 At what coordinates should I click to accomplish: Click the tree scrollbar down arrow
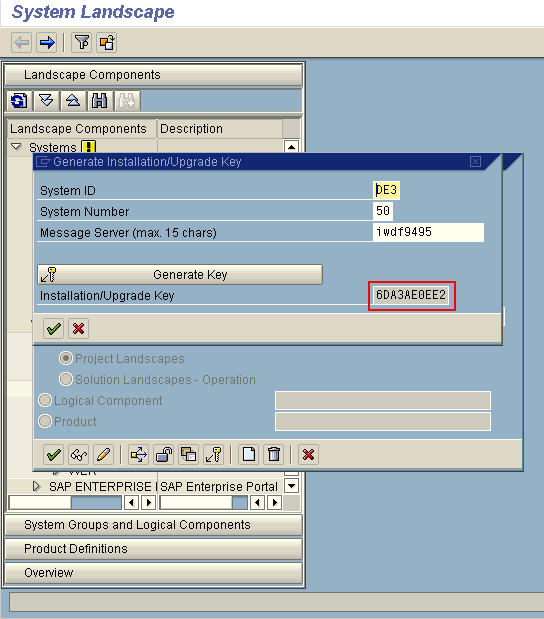(x=291, y=486)
